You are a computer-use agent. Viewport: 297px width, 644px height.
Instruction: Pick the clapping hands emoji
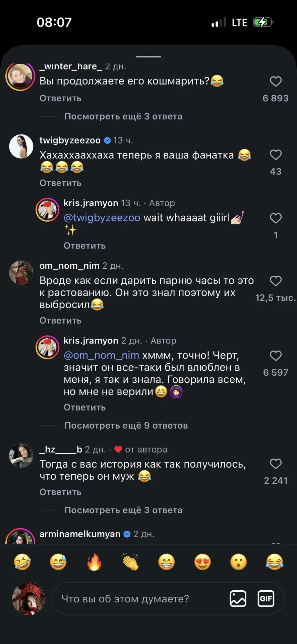click(130, 562)
